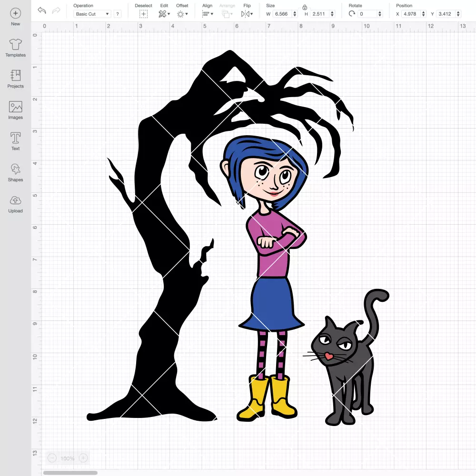
Task: Select the black cat image
Action: coord(347,357)
